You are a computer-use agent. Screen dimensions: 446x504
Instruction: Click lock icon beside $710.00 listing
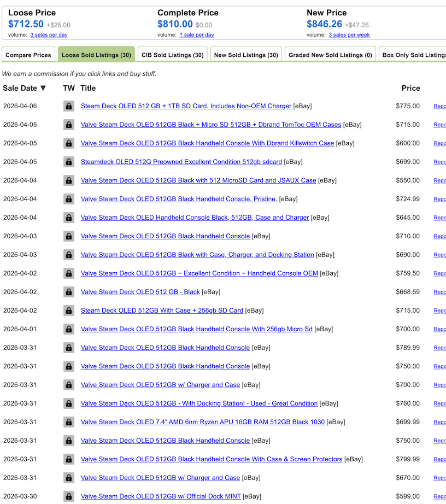click(x=69, y=236)
